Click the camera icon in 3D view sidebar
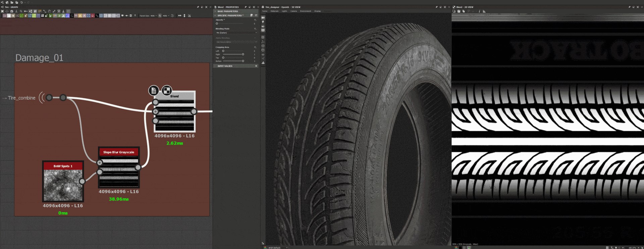 pyautogui.click(x=263, y=17)
